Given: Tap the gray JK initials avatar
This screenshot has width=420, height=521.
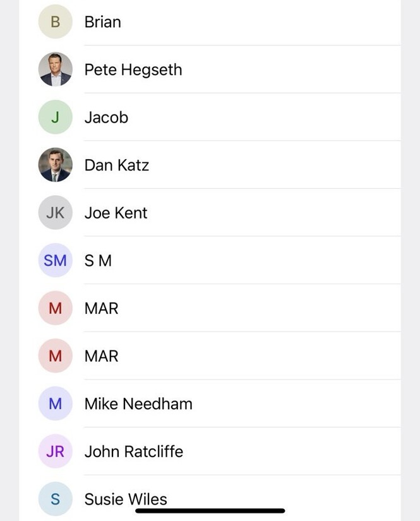Looking at the screenshot, I should [x=55, y=213].
